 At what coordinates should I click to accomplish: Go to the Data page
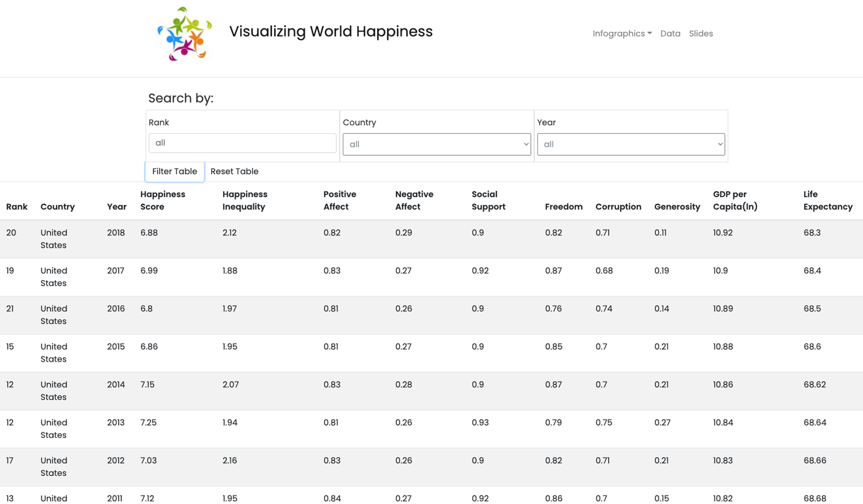(x=670, y=33)
